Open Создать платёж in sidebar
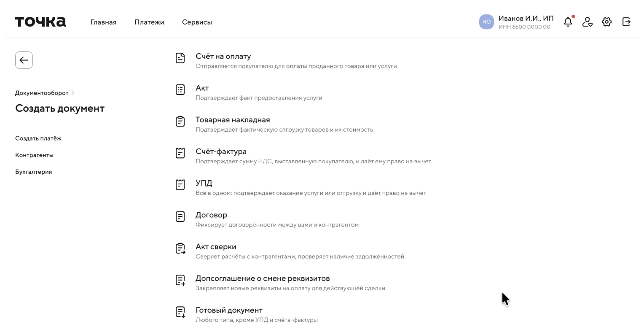Image resolution: width=644 pixels, height=335 pixels. pos(38,138)
